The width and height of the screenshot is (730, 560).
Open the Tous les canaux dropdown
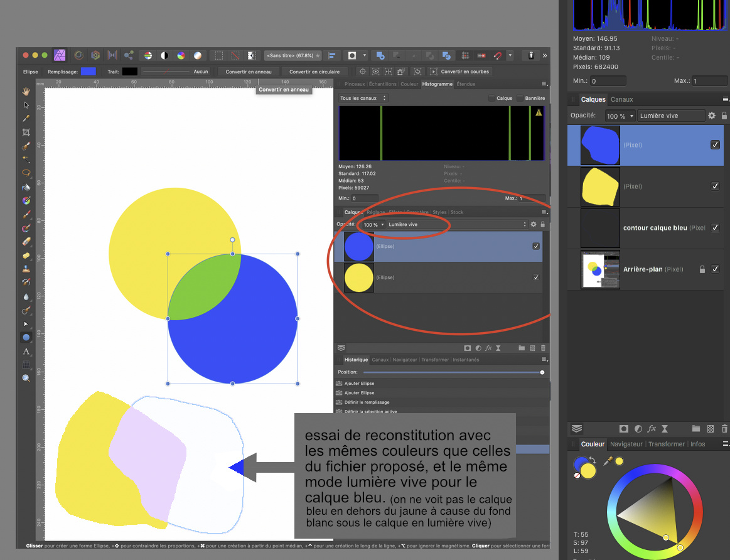363,98
